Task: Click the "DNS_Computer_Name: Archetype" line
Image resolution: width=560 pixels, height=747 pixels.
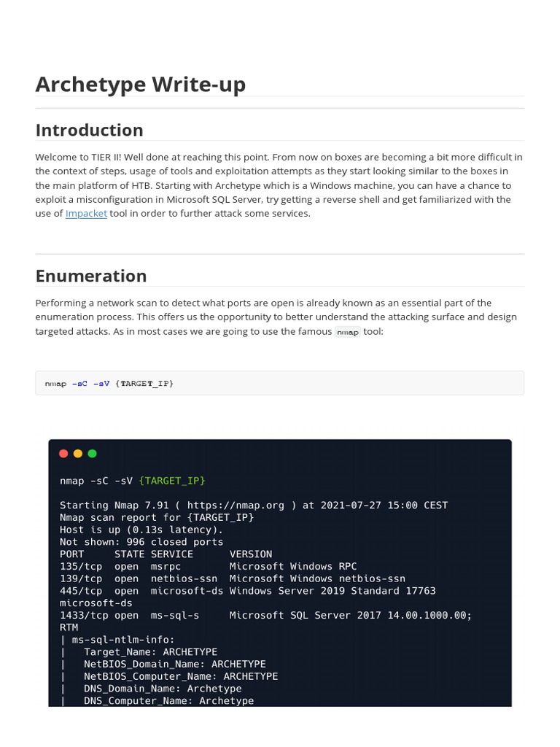Action: 168,701
